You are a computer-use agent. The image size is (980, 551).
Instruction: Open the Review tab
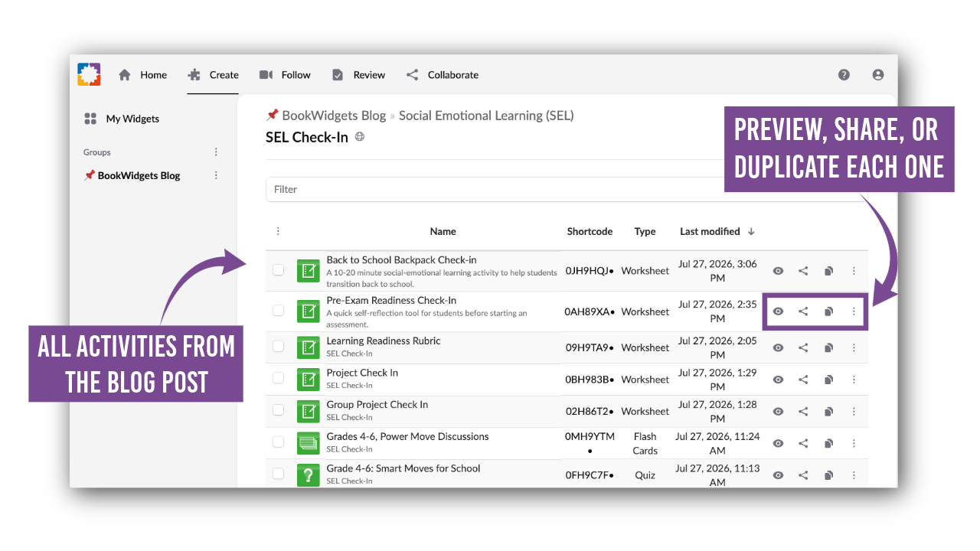coord(358,75)
